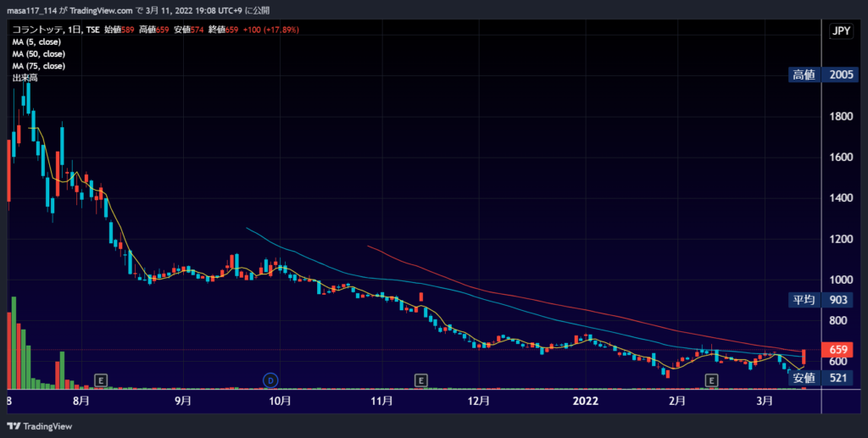Click the 終値 659 close value in header
The image size is (868, 438).
click(223, 30)
